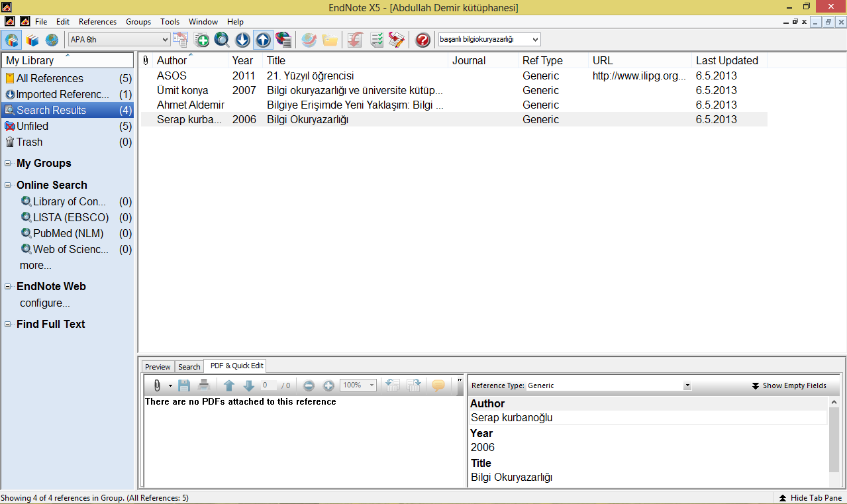The width and height of the screenshot is (847, 504).
Task: Open the APA 6th output style dropdown
Action: point(119,40)
